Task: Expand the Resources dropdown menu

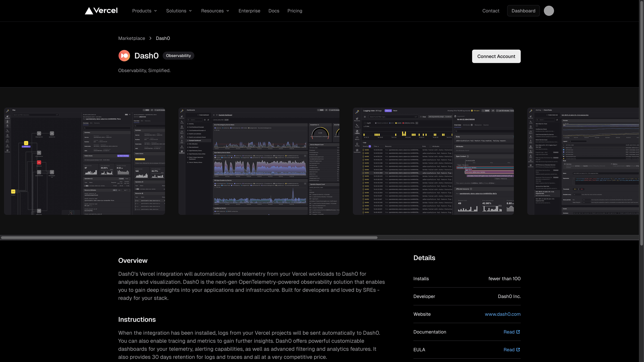Action: 215,11
